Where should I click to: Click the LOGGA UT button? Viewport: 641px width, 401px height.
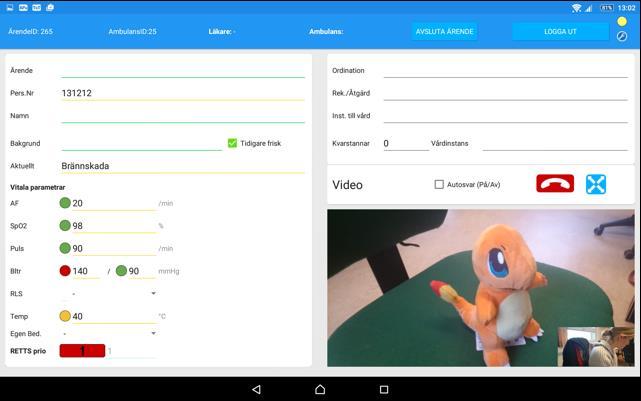(x=560, y=31)
